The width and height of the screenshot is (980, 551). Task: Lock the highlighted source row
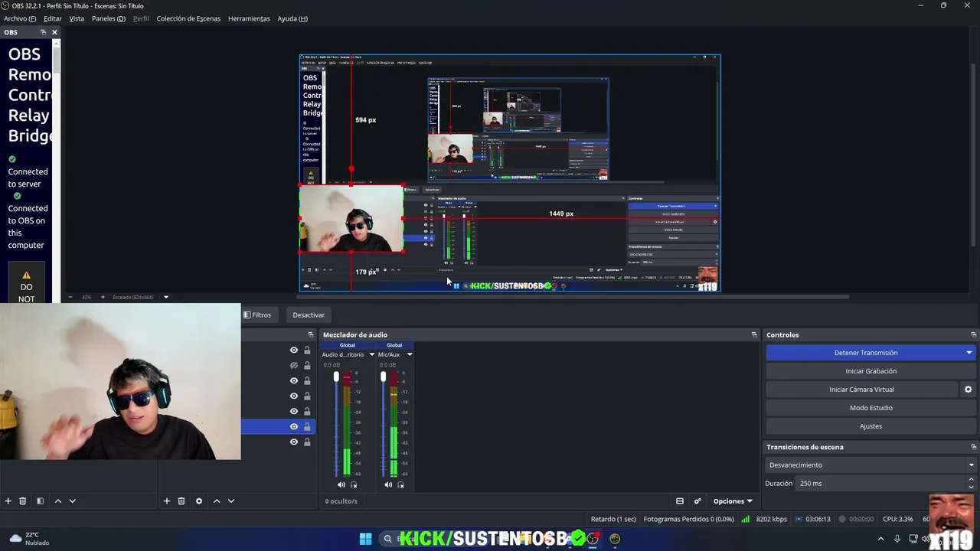(307, 427)
